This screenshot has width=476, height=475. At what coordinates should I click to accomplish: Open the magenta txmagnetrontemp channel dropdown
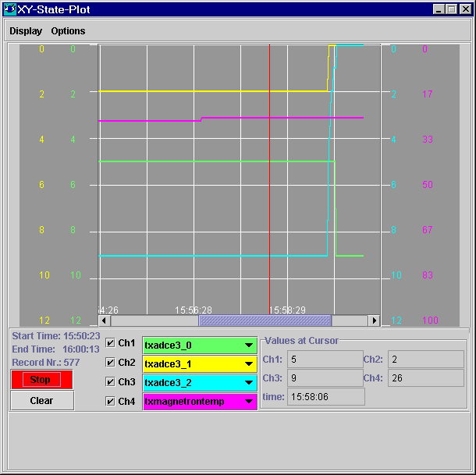tap(200, 402)
